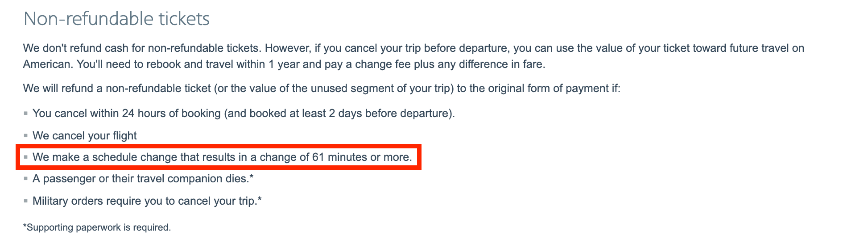
Task: Click the square bullet beside the schedule change item
Action: pyautogui.click(x=26, y=157)
